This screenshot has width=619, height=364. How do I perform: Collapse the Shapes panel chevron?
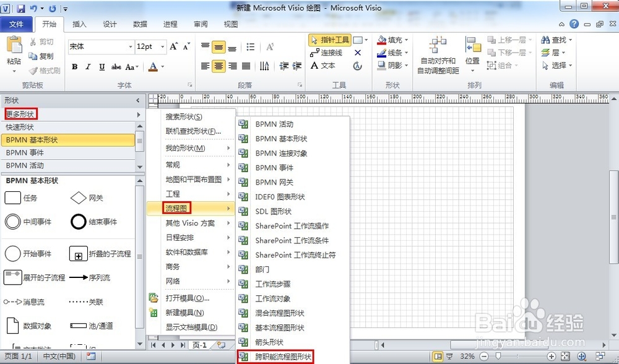pos(138,101)
